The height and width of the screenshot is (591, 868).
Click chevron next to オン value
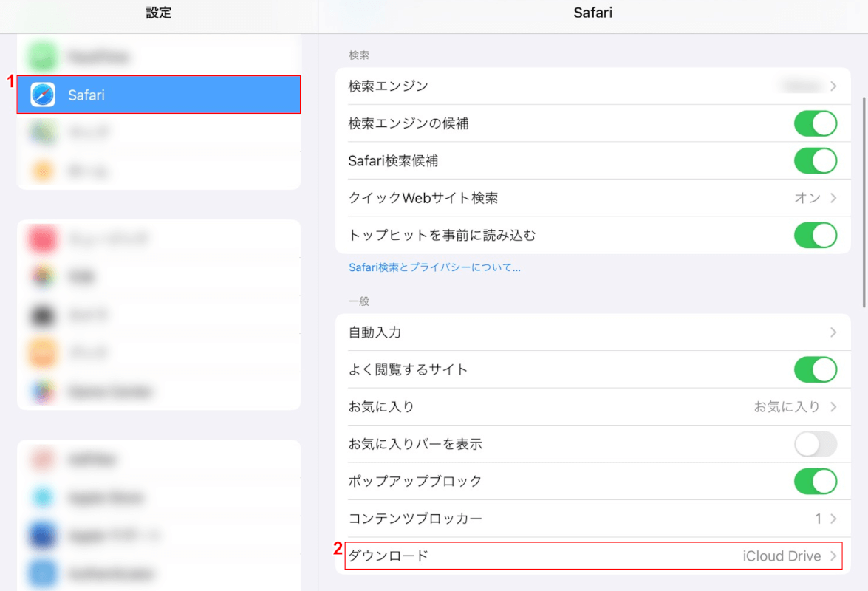tap(833, 198)
